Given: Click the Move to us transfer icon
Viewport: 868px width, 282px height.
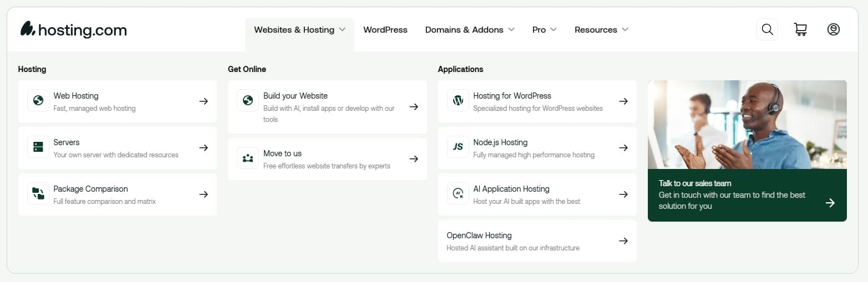Looking at the screenshot, I should coord(248,158).
